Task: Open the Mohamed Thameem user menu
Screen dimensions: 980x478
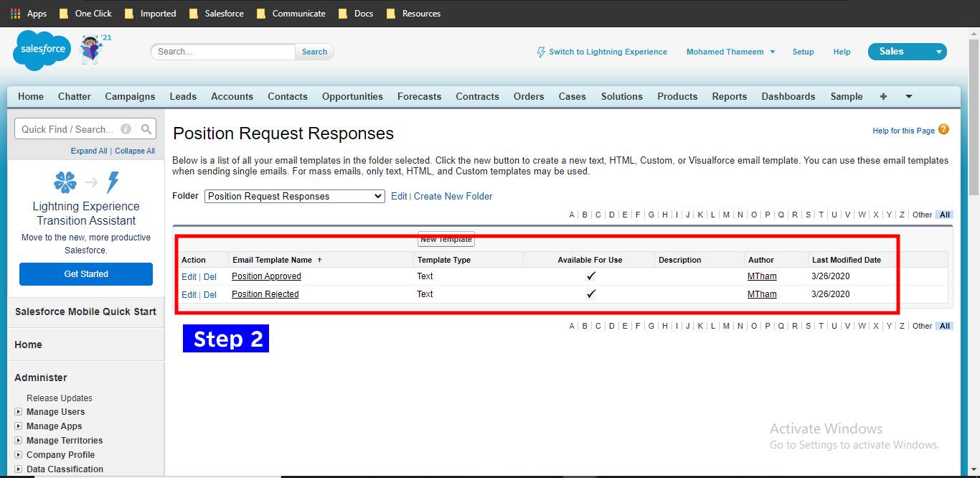Action: [730, 51]
